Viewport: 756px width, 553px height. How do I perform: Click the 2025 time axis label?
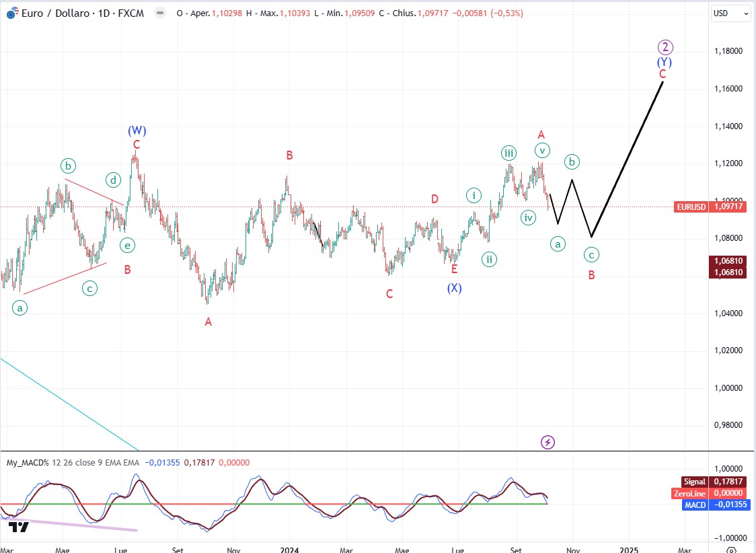629,550
